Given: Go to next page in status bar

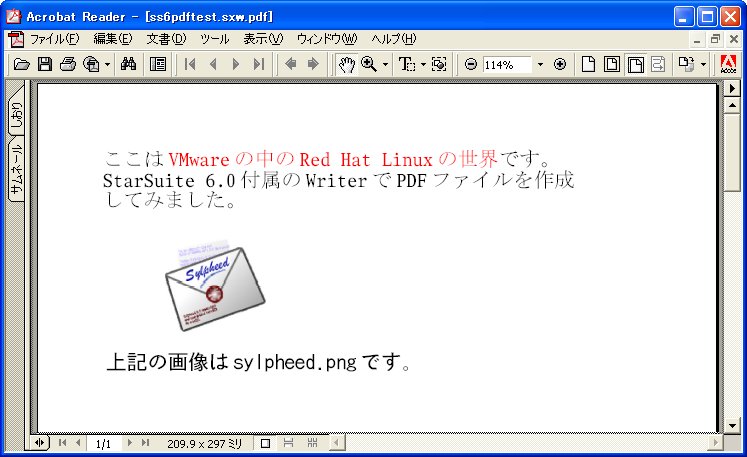Looking at the screenshot, I should click(x=129, y=443).
